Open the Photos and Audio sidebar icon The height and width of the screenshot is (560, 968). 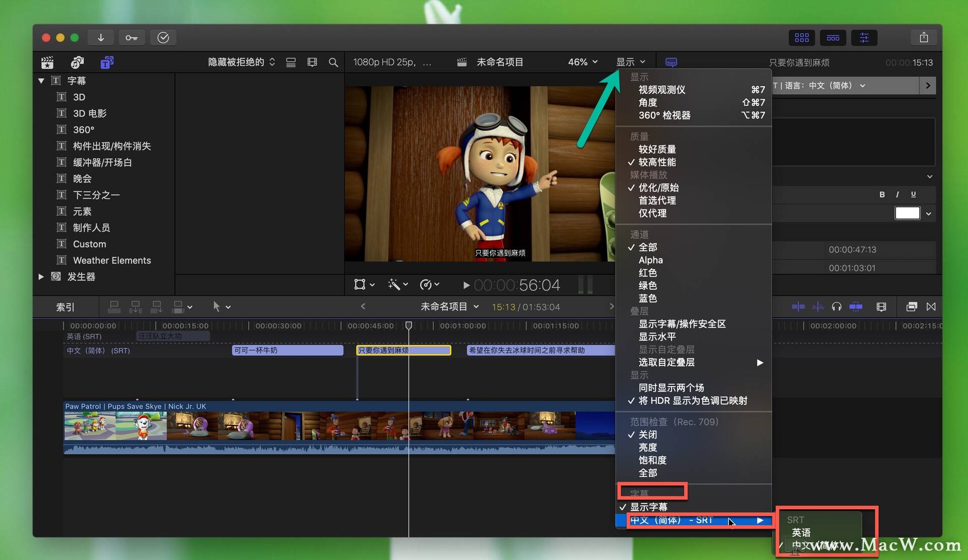(x=77, y=62)
